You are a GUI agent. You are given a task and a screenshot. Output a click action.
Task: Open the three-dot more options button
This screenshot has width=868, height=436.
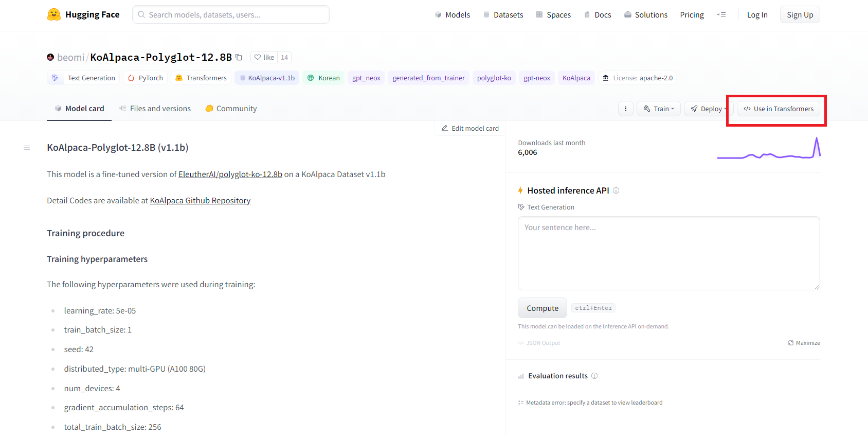625,109
